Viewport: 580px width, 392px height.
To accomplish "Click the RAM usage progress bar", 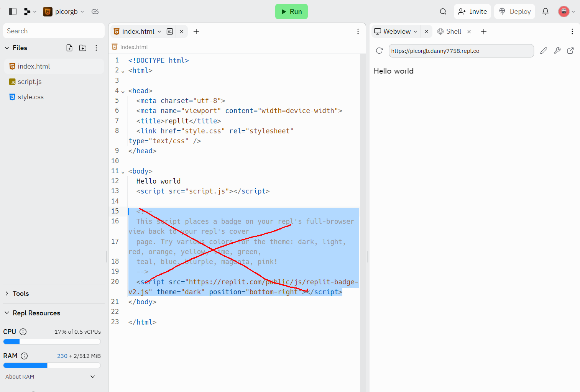I will coord(52,366).
